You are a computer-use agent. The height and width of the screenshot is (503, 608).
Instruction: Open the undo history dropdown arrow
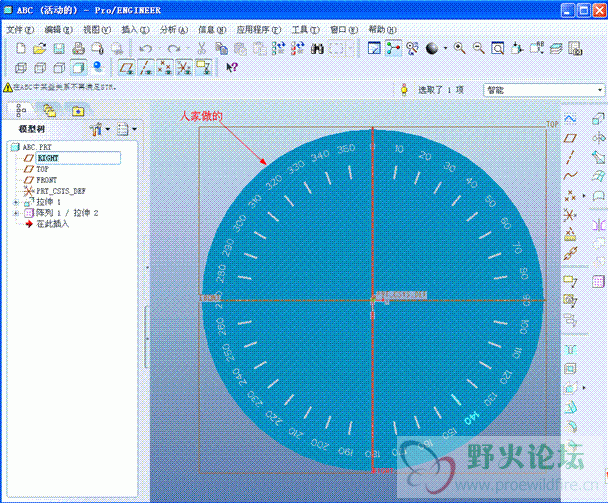click(x=159, y=48)
